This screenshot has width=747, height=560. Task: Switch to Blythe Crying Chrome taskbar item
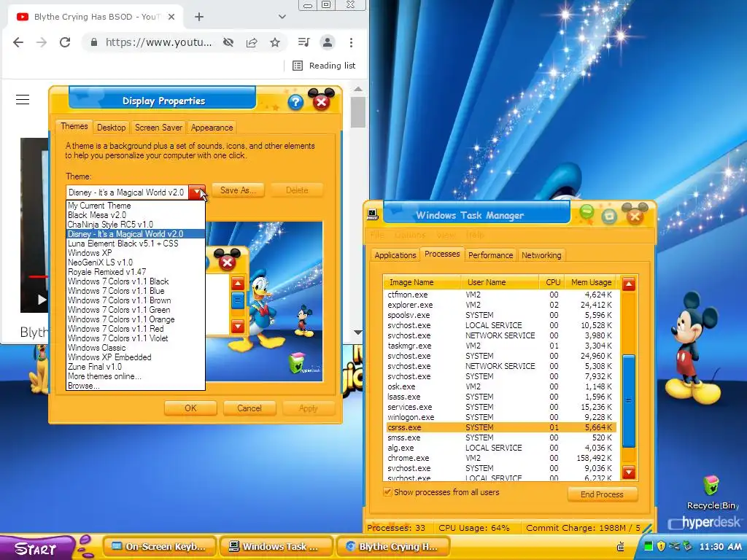[x=393, y=547]
